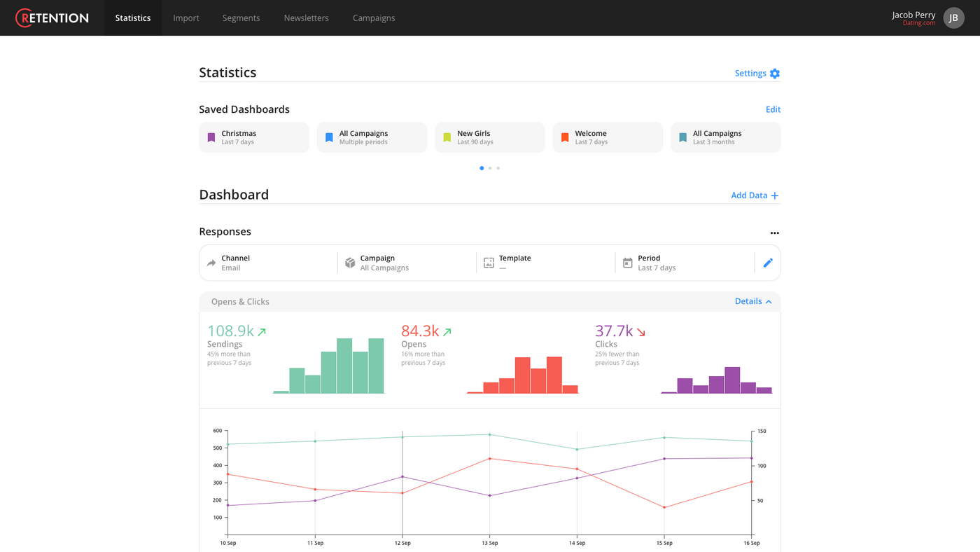The height and width of the screenshot is (552, 980).
Task: Click the 12 Sep marker on chart axis
Action: tap(402, 543)
